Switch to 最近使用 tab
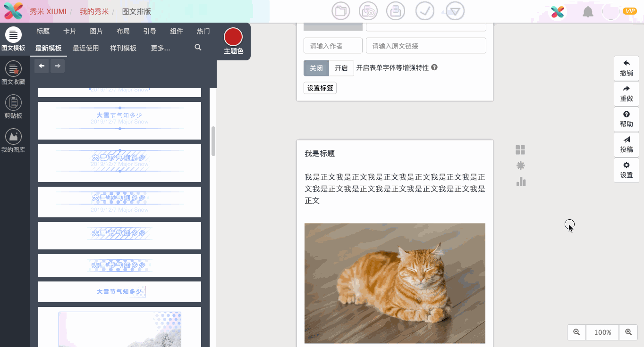The image size is (644, 347). point(86,48)
